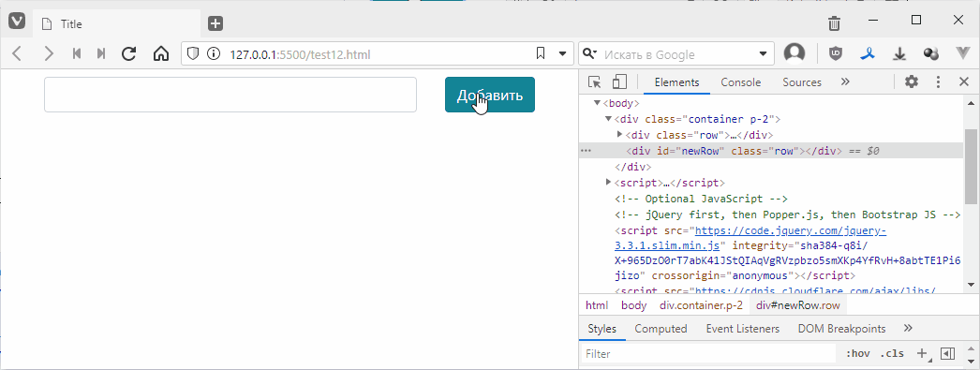This screenshot has height=370, width=980.
Task: Open the uBlock Origin extension icon
Action: (x=836, y=54)
